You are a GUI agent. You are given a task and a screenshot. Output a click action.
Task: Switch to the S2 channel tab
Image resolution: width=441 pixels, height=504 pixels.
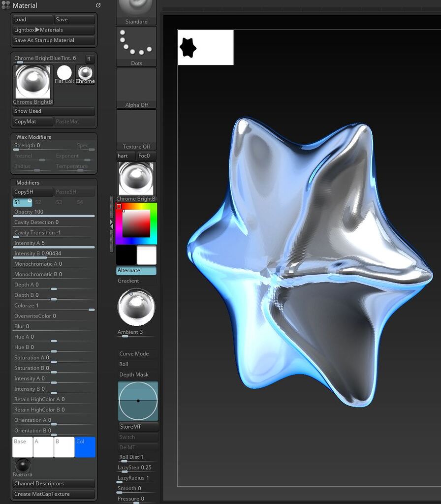coord(38,202)
